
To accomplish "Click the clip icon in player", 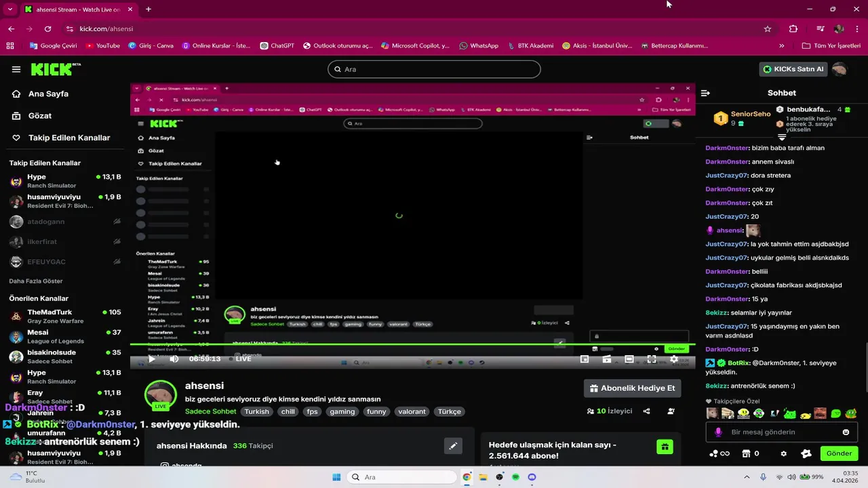I will pyautogui.click(x=607, y=359).
